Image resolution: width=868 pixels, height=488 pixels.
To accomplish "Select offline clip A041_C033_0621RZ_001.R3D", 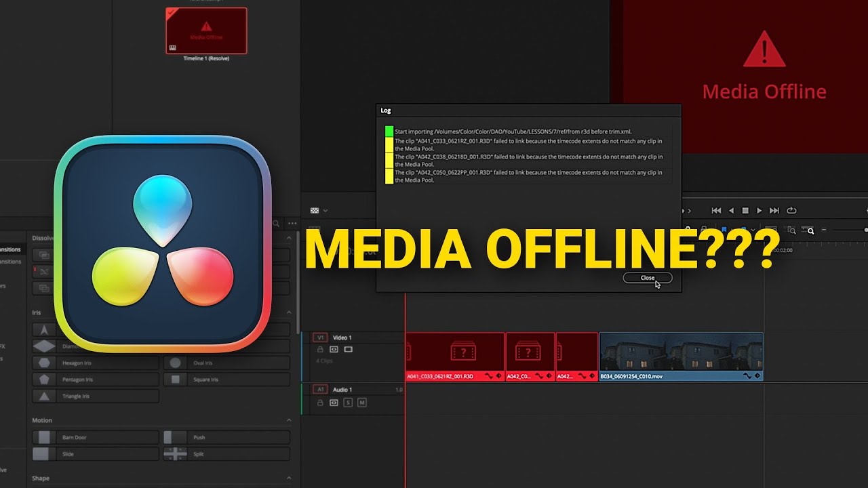I will [x=455, y=357].
